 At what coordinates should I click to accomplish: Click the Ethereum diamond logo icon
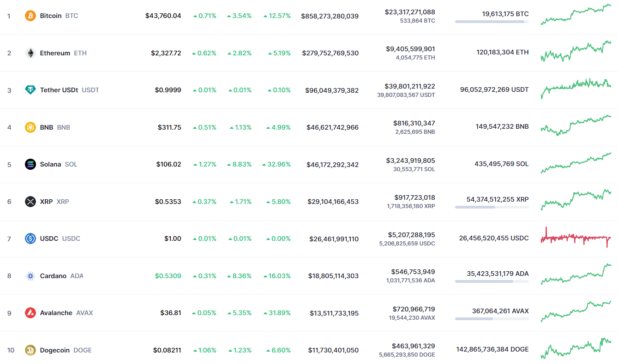click(x=30, y=53)
